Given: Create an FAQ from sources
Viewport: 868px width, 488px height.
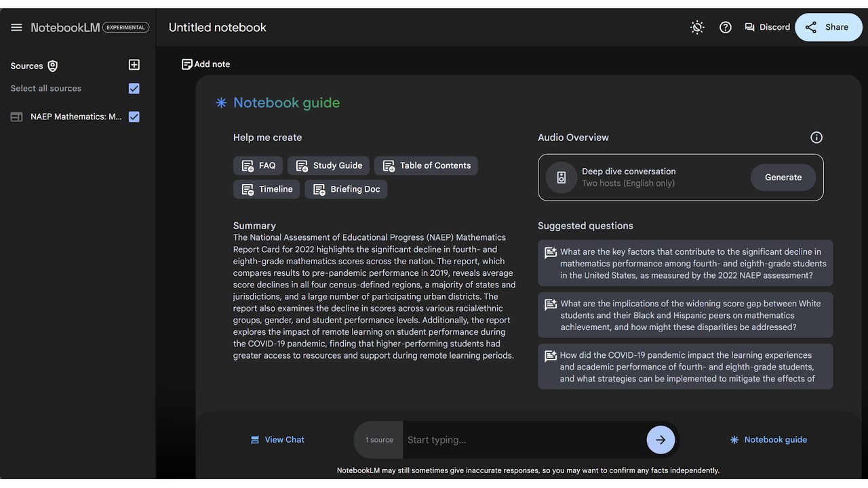Looking at the screenshot, I should tap(258, 165).
